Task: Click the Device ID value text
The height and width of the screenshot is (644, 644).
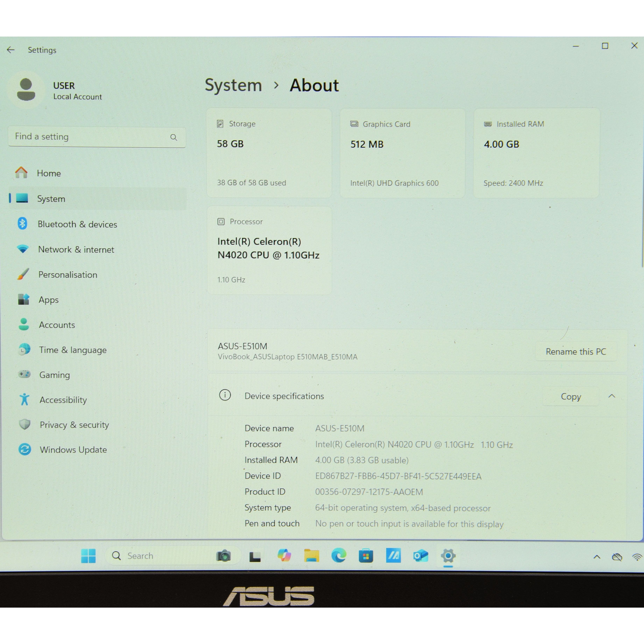Action: [398, 476]
